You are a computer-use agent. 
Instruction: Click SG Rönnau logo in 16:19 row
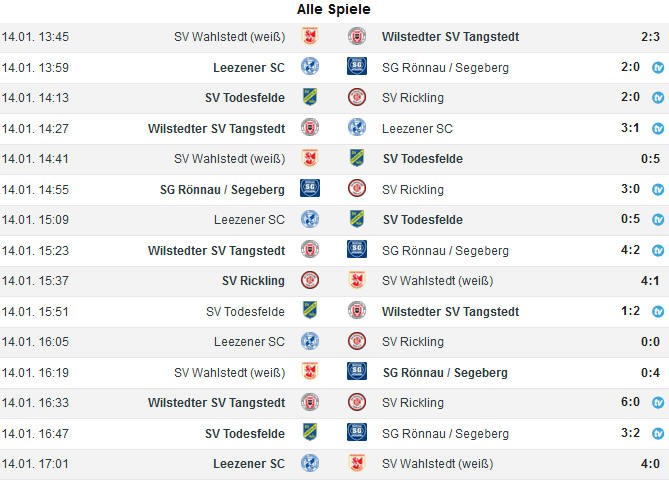[x=357, y=371]
